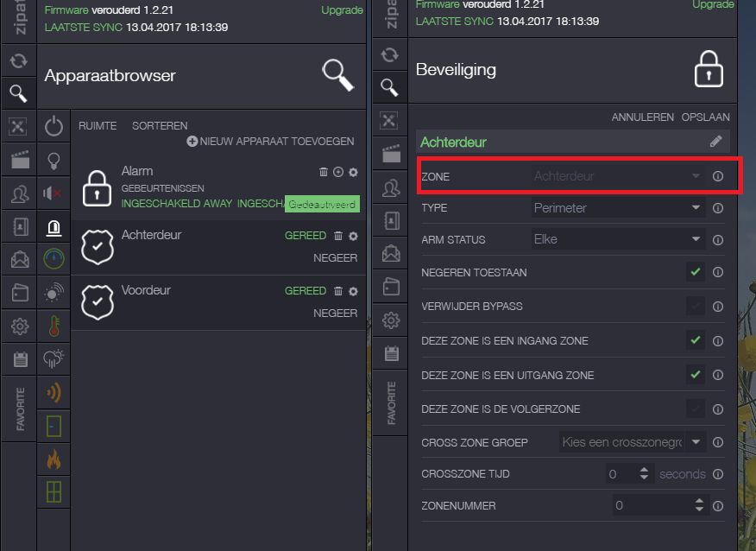Click the Zonenummer input field
The height and width of the screenshot is (551, 756).
pyautogui.click(x=652, y=505)
